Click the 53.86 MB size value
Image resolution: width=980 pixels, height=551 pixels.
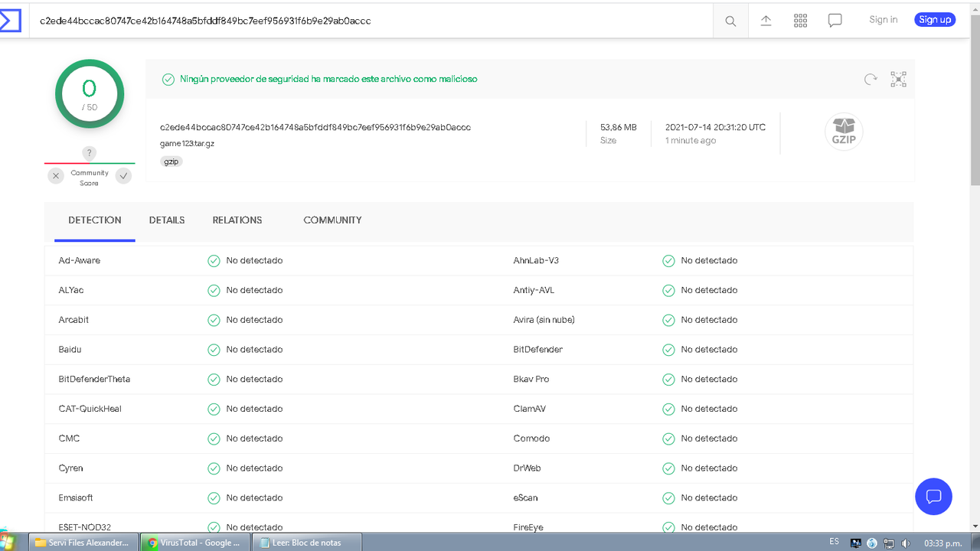(619, 127)
